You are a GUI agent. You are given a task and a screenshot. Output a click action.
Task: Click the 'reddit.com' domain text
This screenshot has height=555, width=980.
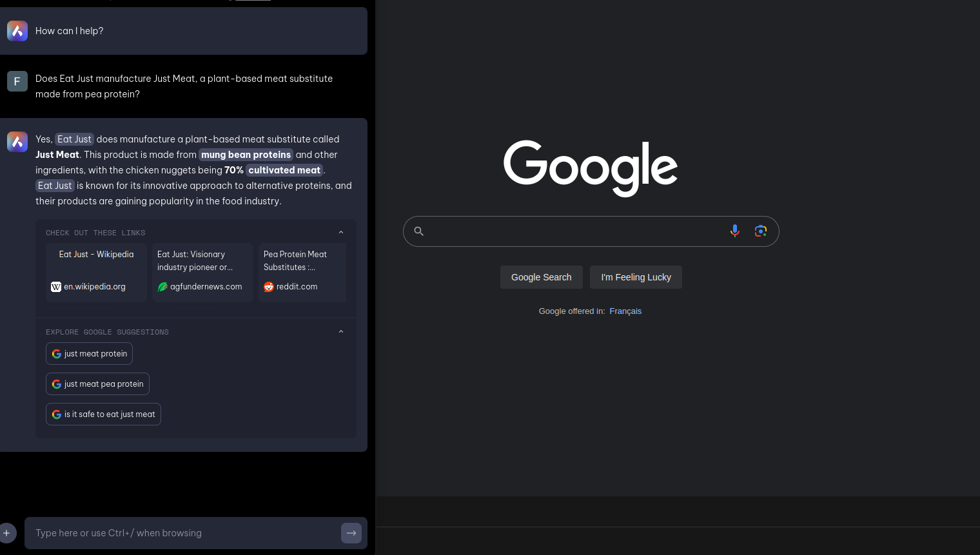pos(297,287)
